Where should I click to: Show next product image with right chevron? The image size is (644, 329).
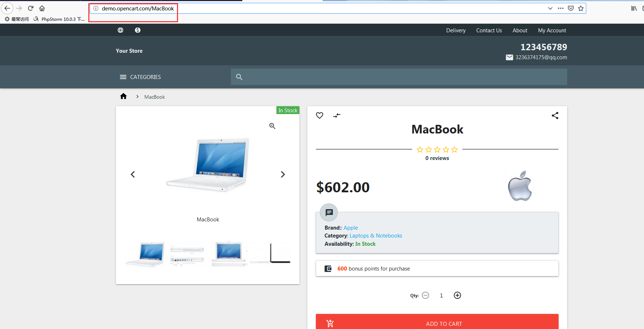click(283, 174)
